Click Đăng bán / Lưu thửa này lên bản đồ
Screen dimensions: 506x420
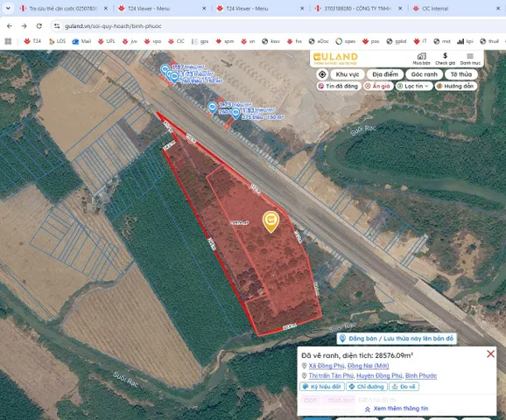[x=397, y=339]
